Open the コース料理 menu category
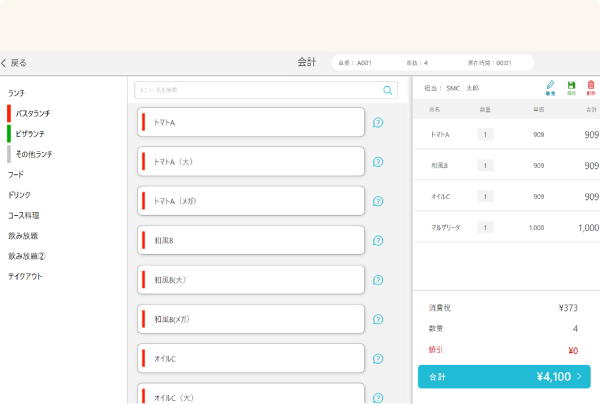 (23, 215)
